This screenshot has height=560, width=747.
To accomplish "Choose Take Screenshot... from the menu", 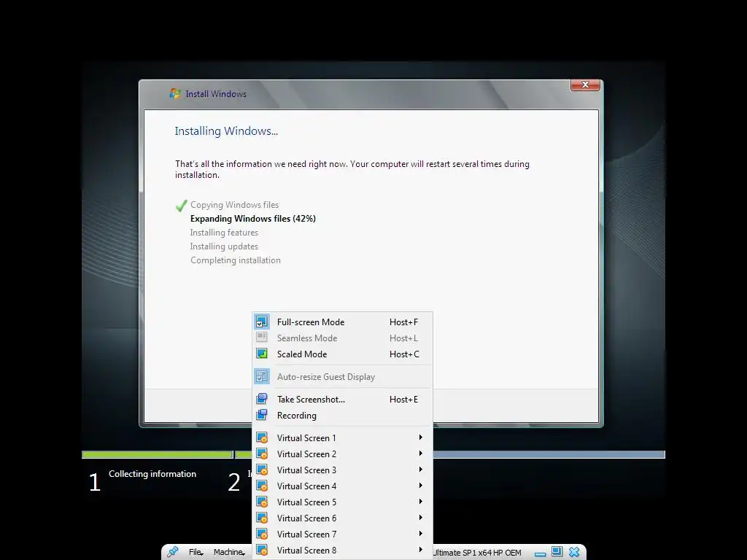I will (x=342, y=399).
